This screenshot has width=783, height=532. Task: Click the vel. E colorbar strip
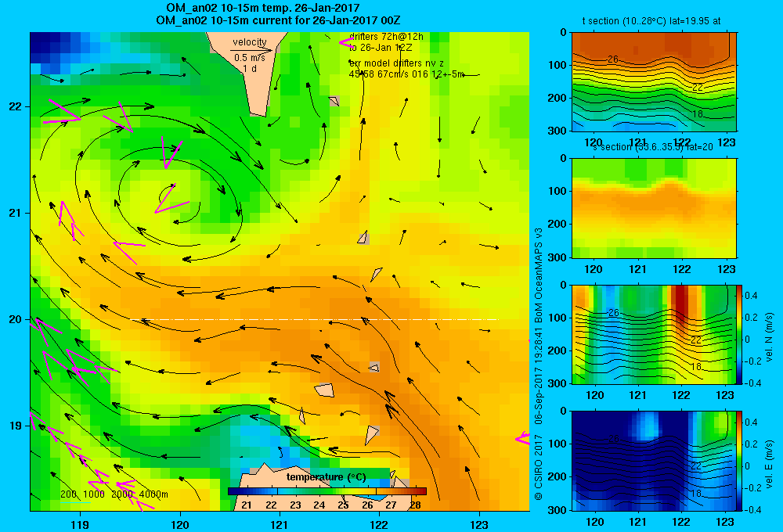pos(739,461)
